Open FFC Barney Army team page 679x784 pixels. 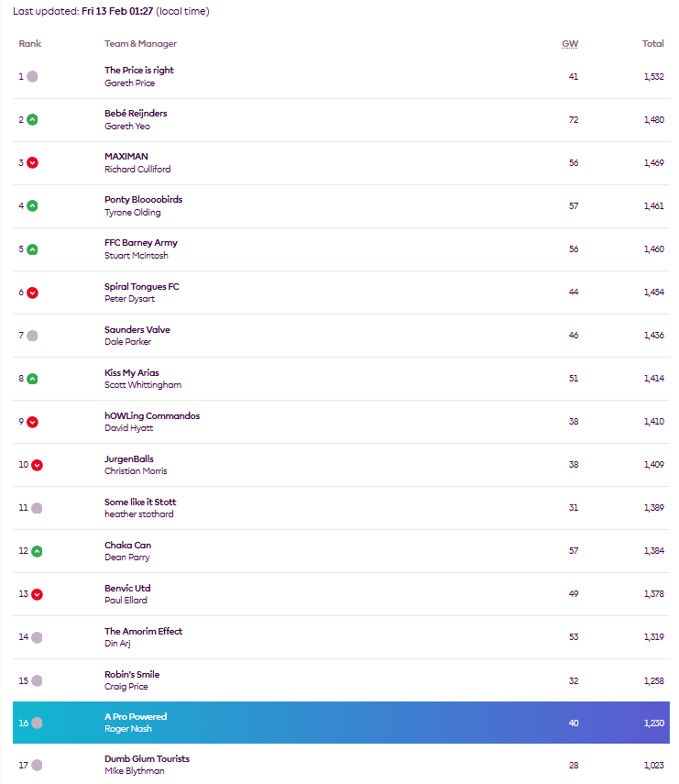pos(141,242)
